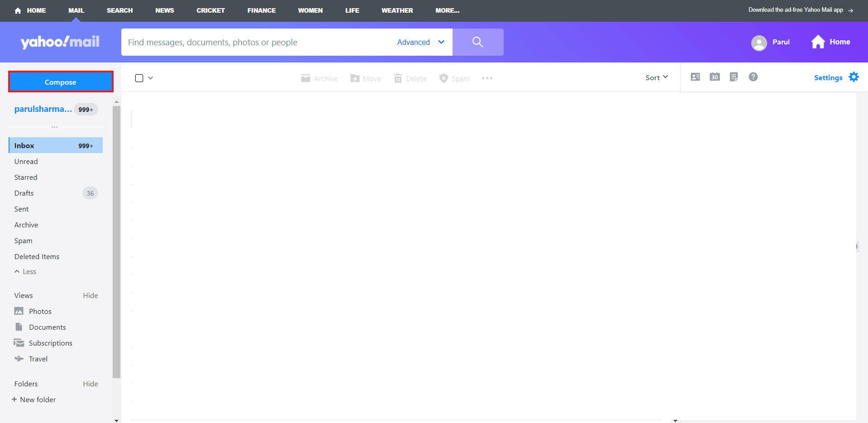Collapse folders with Less
The image size is (868, 423).
click(x=25, y=272)
